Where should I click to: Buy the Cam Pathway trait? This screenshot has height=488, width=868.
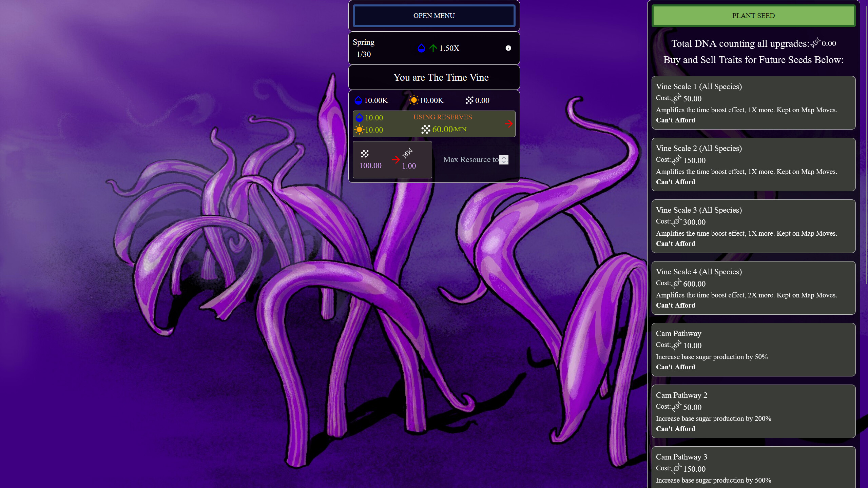pos(753,350)
